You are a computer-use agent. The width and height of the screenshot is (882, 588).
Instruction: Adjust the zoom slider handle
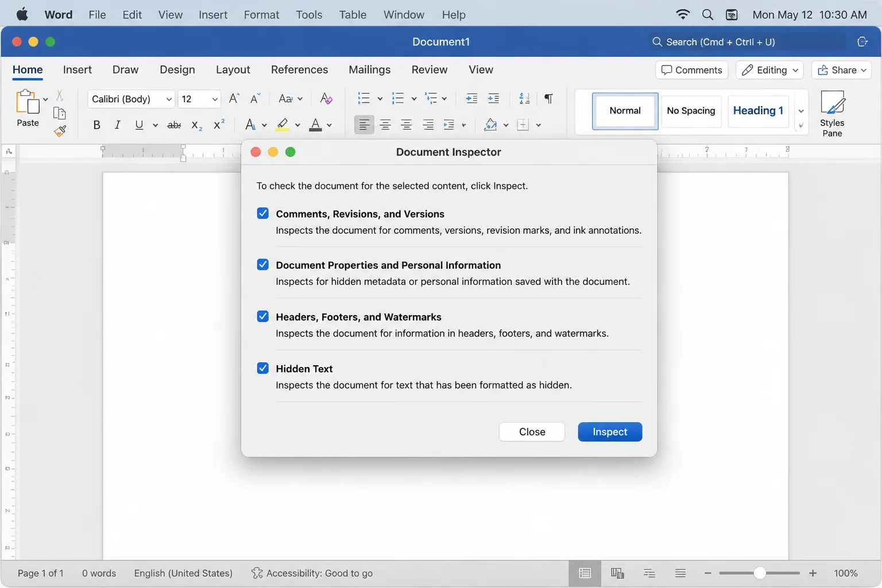pyautogui.click(x=760, y=573)
